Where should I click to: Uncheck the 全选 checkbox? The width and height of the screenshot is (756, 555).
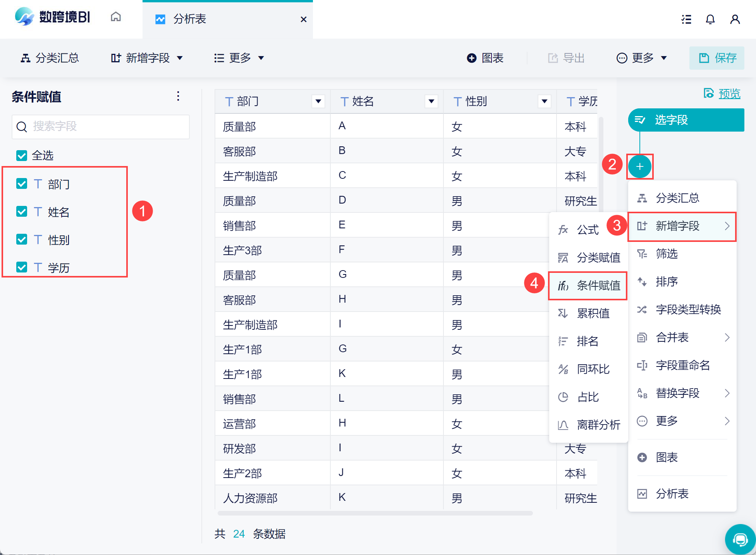(x=22, y=156)
